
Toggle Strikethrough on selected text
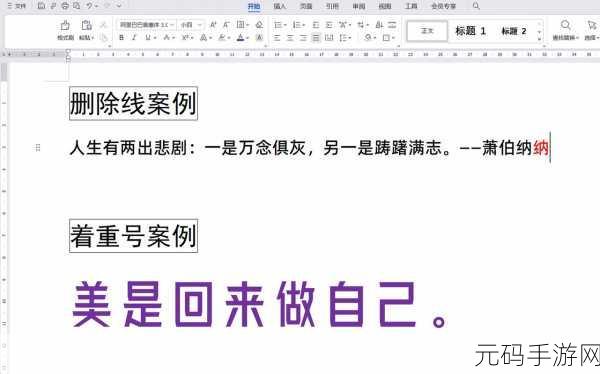pos(166,38)
